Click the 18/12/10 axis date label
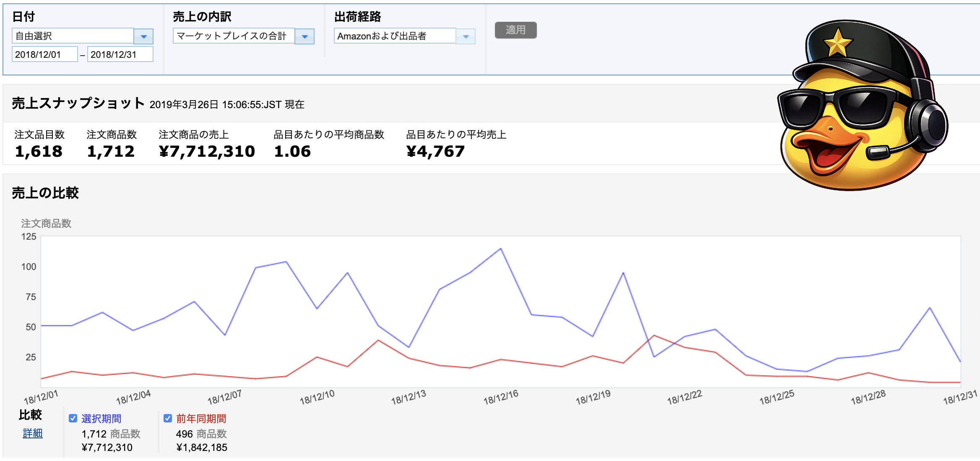Viewport: 980px width, 461px height. [317, 397]
